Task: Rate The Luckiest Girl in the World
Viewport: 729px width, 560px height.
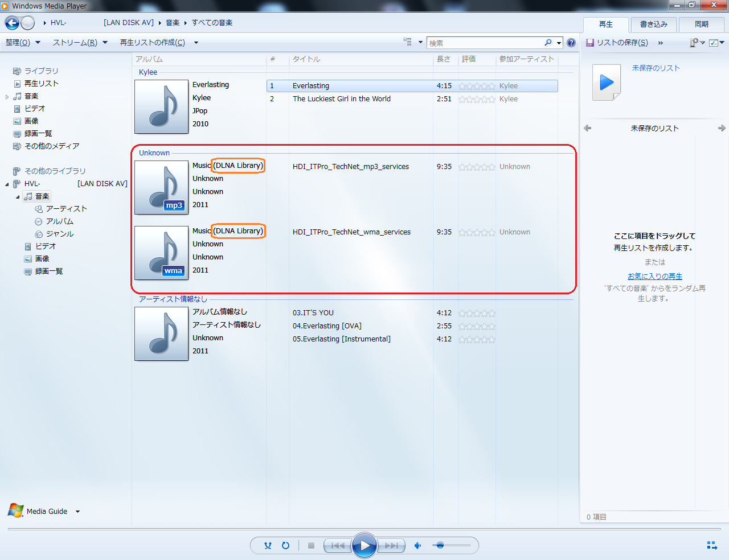Action: 477,99
